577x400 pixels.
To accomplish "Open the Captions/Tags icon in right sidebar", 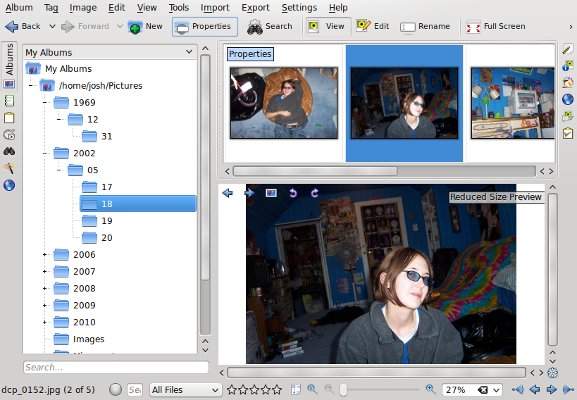I will (568, 116).
